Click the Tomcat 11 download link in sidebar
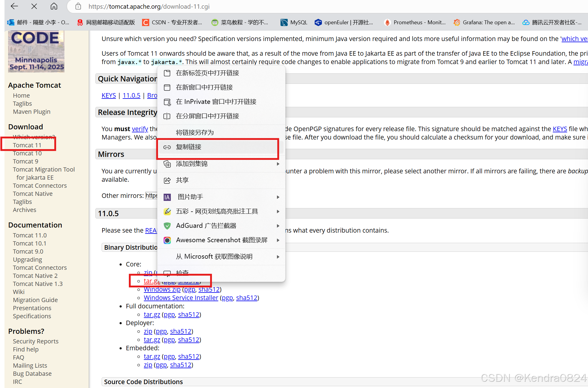588x388 pixels. (x=27, y=145)
